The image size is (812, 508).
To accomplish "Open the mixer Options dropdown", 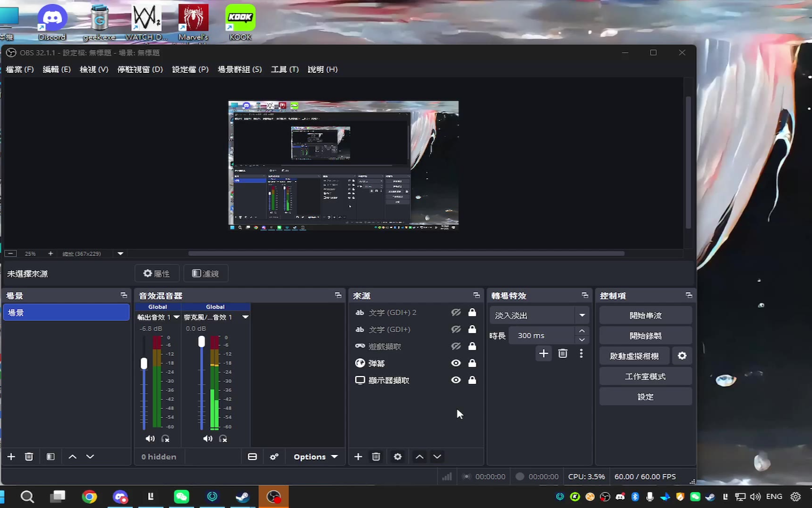I will pos(315,457).
